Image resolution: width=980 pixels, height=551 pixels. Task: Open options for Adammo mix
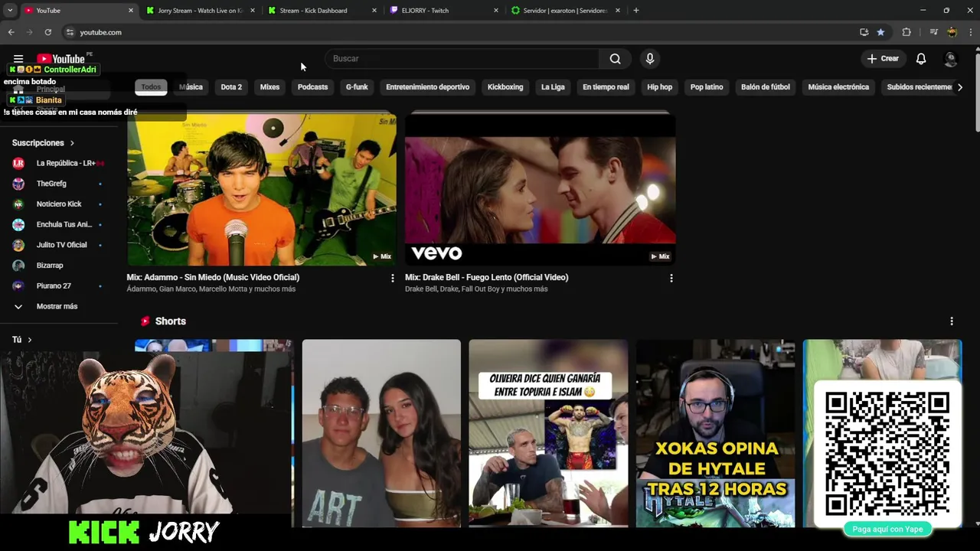393,278
